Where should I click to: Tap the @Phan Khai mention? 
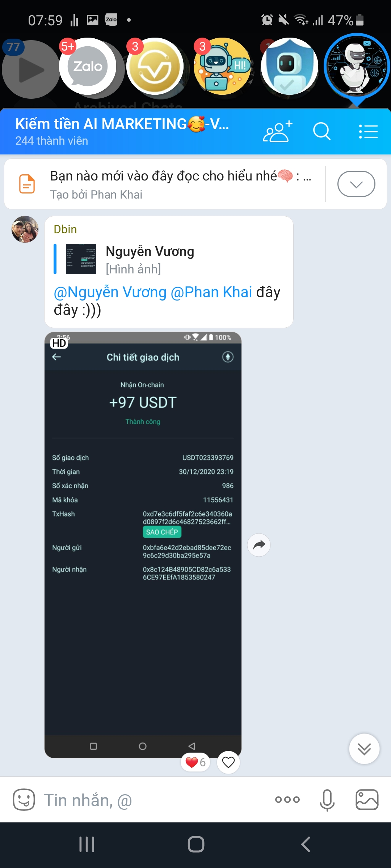point(211,292)
